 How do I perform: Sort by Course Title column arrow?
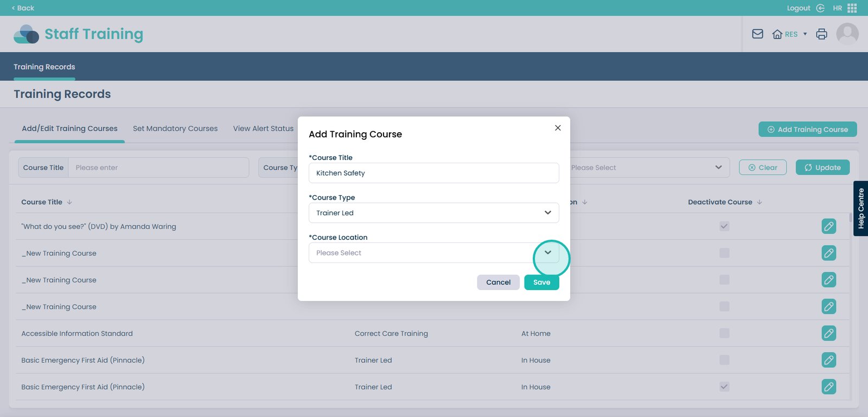[x=69, y=202]
